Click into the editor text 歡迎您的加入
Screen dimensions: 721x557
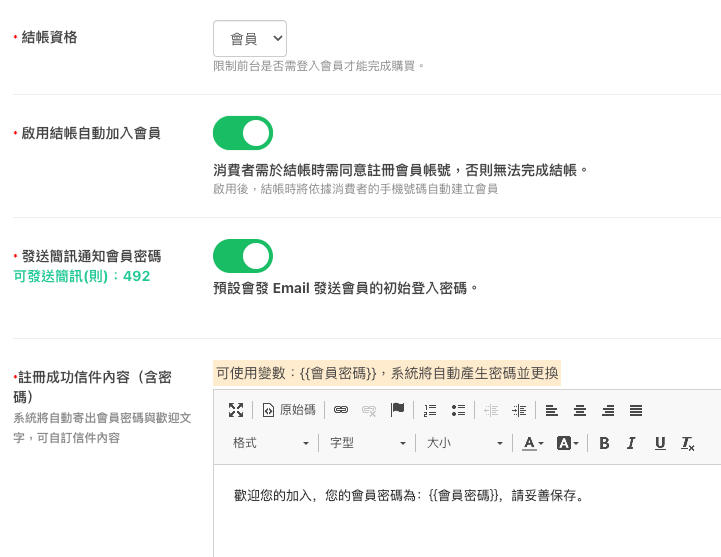point(273,495)
